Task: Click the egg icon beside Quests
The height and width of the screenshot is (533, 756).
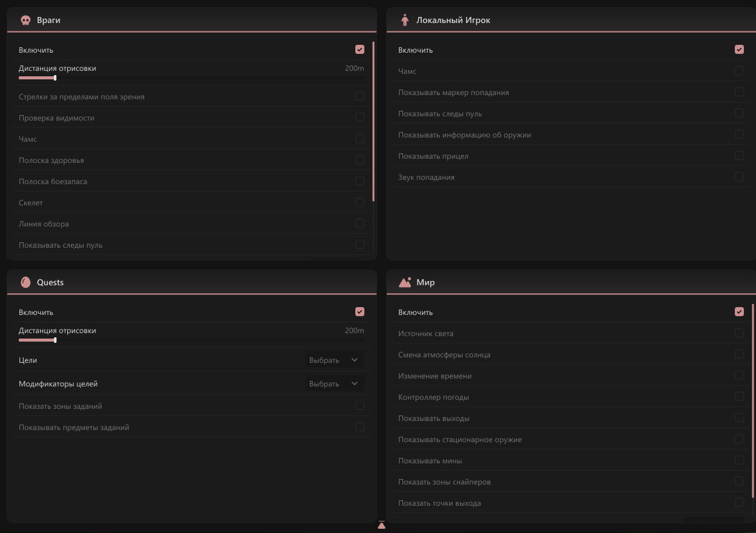Action: [x=25, y=282]
